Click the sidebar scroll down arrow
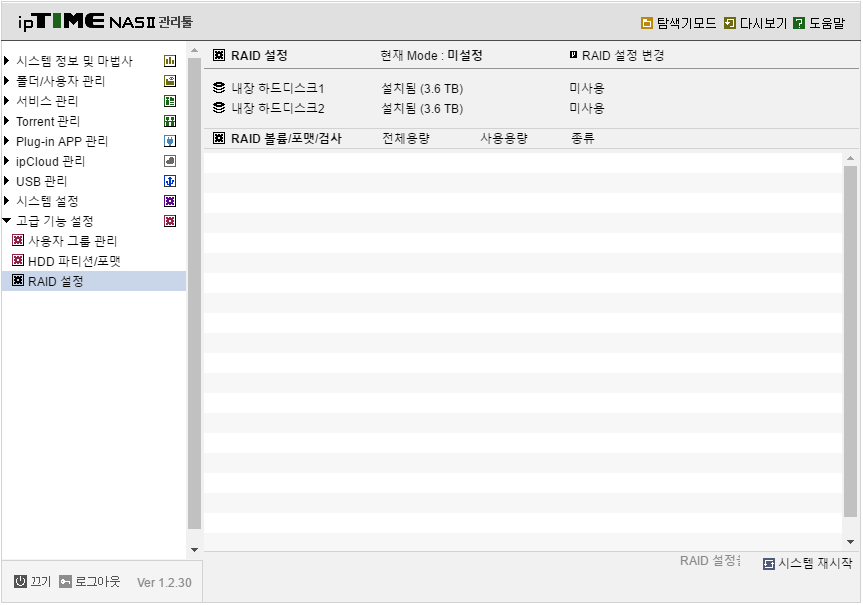Image resolution: width=863 pixels, height=605 pixels. point(194,549)
